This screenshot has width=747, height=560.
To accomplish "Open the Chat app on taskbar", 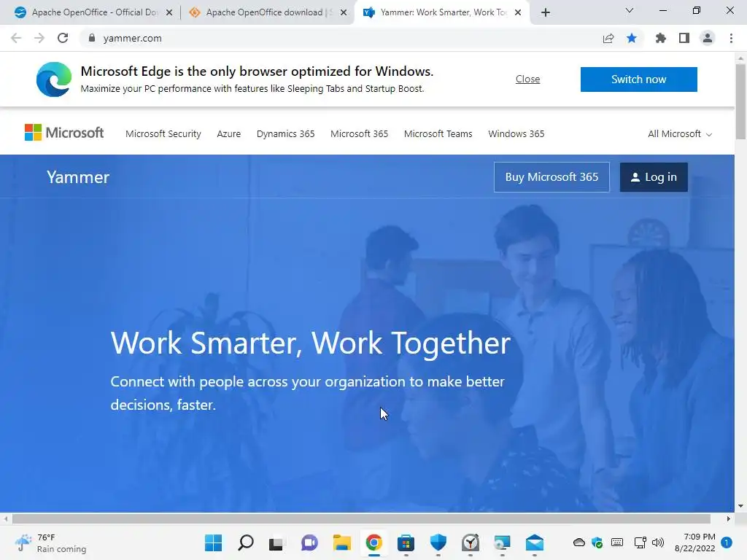I will point(309,542).
